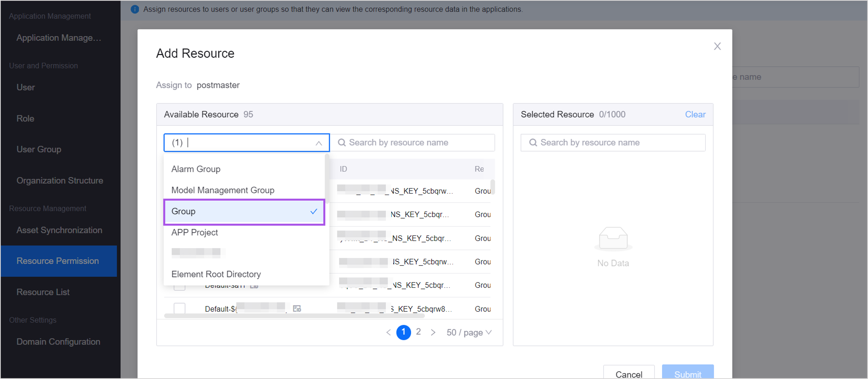Close the Add Resource dialog
The image size is (868, 379).
pos(717,46)
